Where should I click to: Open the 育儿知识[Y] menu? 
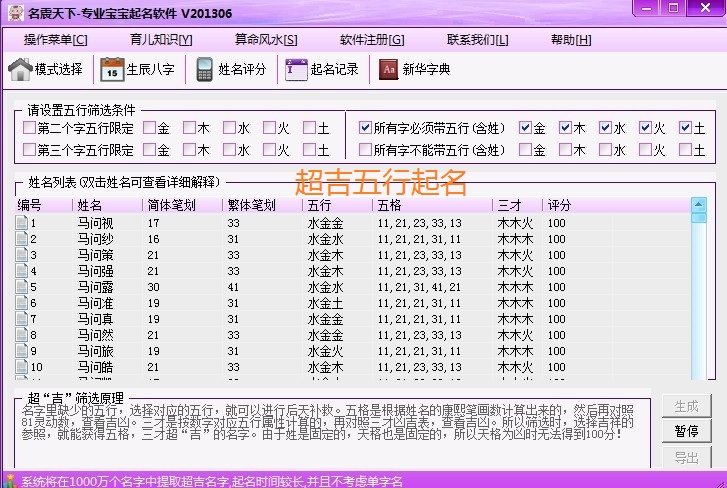(161, 40)
